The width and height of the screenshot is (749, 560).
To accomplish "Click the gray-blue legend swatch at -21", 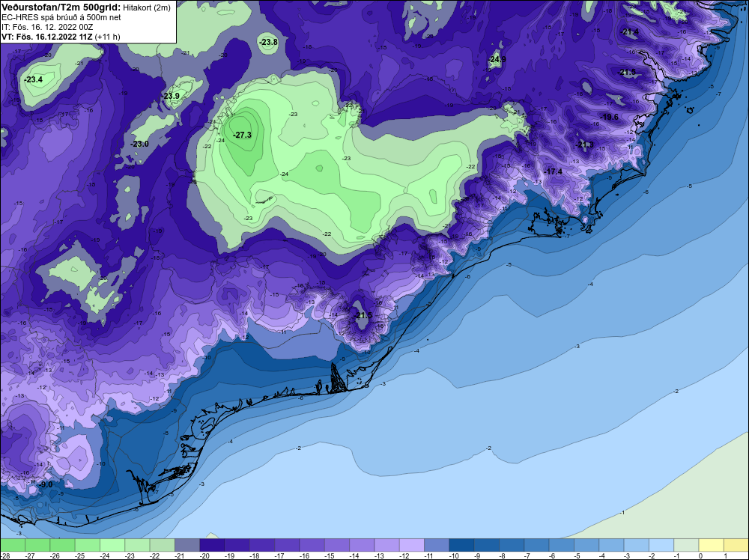I will (x=187, y=545).
